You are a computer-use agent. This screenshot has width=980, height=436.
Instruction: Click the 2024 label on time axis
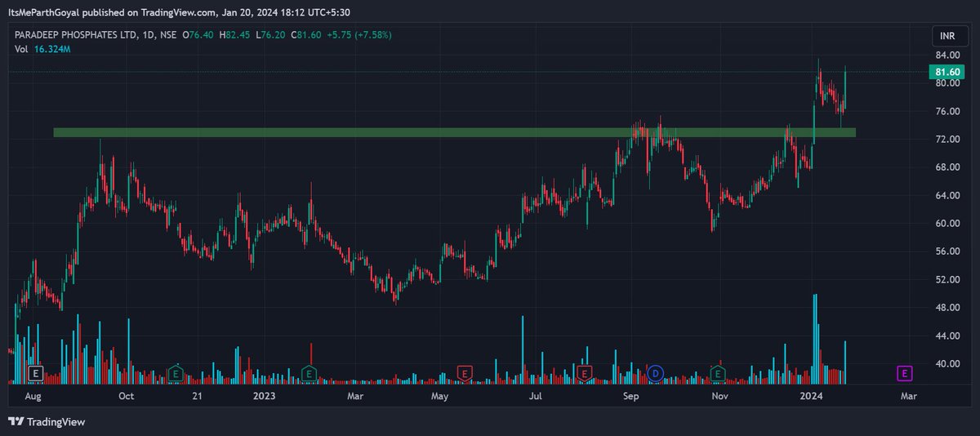click(x=811, y=396)
